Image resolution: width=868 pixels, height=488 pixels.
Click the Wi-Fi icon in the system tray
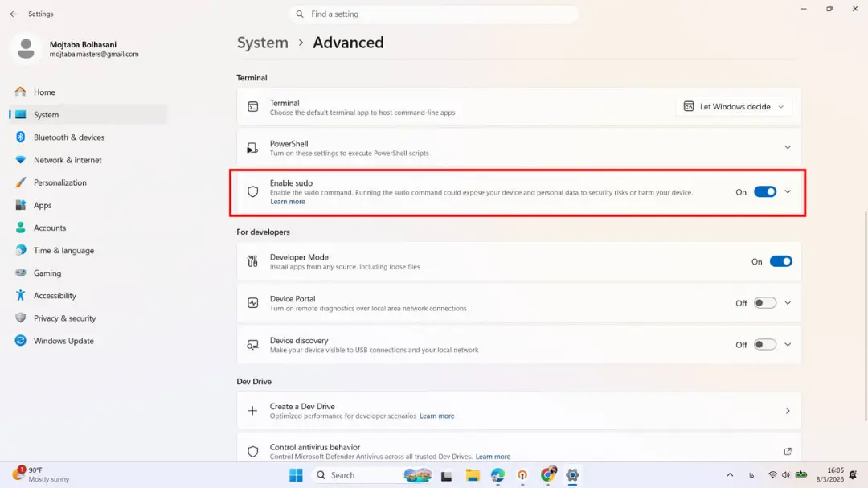point(772,474)
